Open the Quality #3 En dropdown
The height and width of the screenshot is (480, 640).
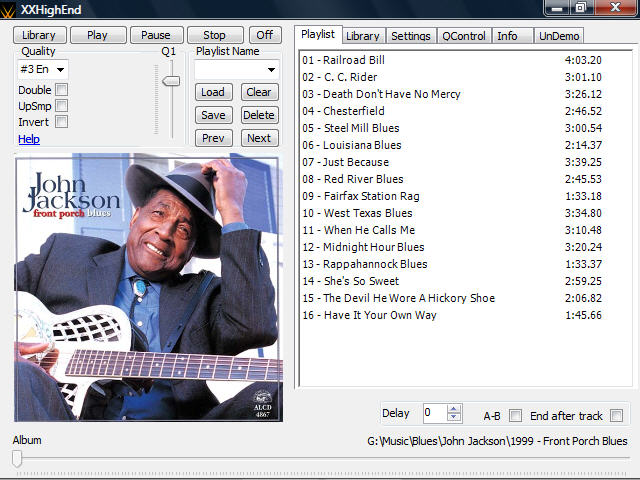click(42, 69)
